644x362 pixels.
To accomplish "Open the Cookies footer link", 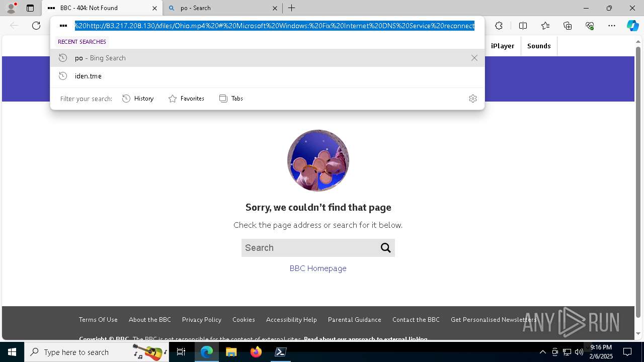I will coord(244,320).
